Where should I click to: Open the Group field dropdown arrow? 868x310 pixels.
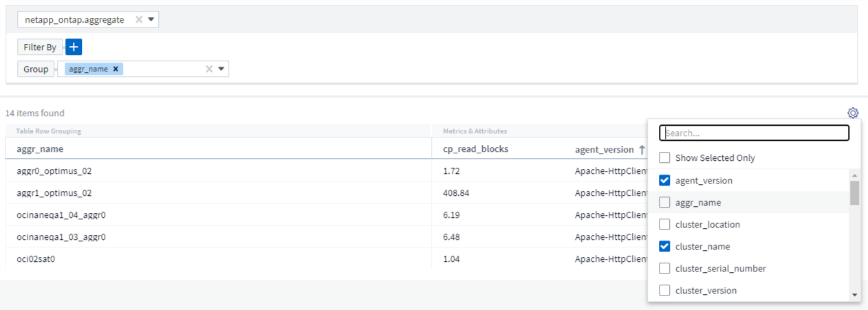coord(221,69)
